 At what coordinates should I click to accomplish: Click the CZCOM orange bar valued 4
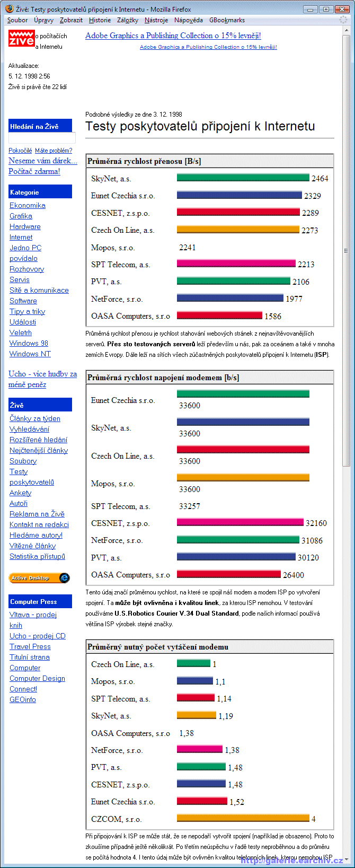coord(243,818)
